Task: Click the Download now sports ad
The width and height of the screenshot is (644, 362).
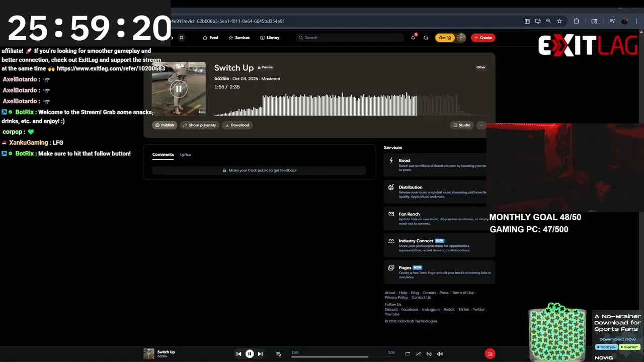Action: click(618, 339)
